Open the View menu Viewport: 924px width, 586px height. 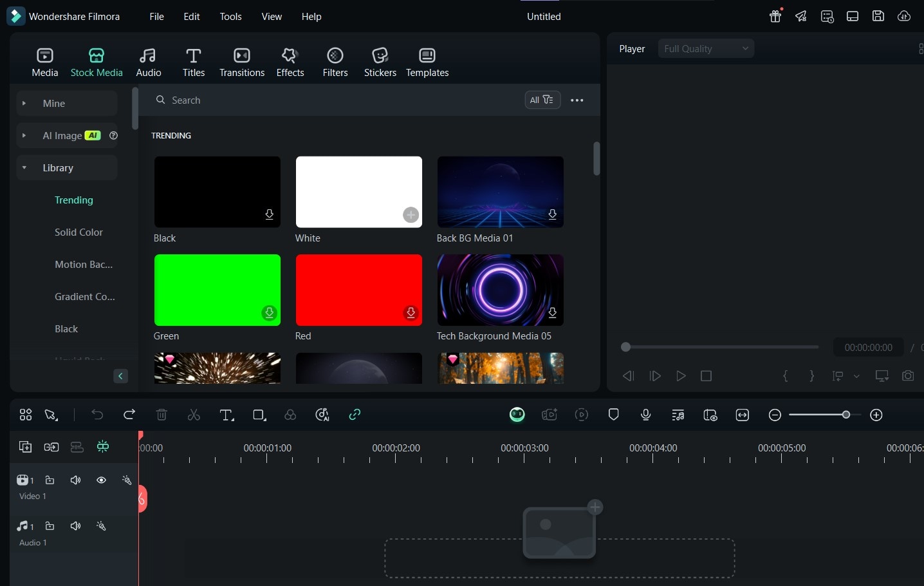272,17
